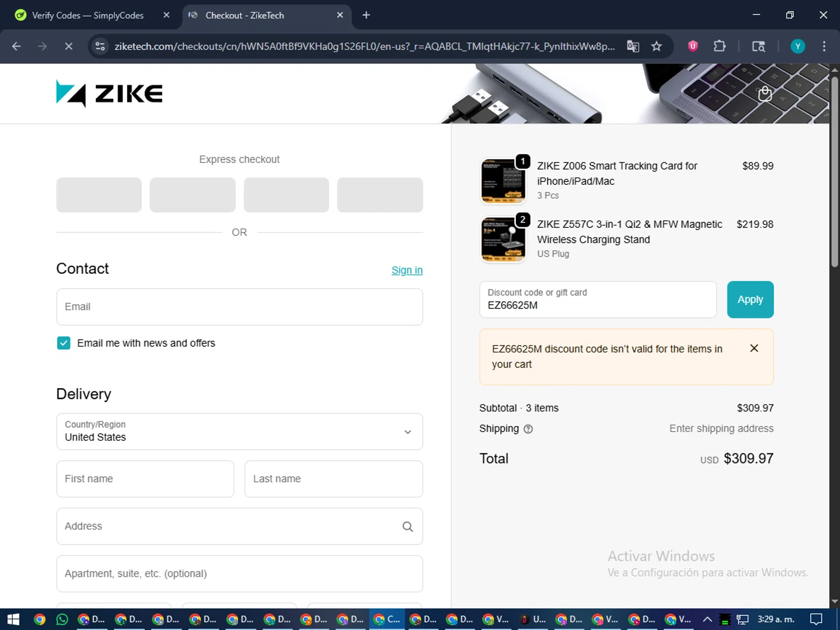Image resolution: width=840 pixels, height=630 pixels.
Task: Go back with the browser back arrow
Action: pos(16,46)
